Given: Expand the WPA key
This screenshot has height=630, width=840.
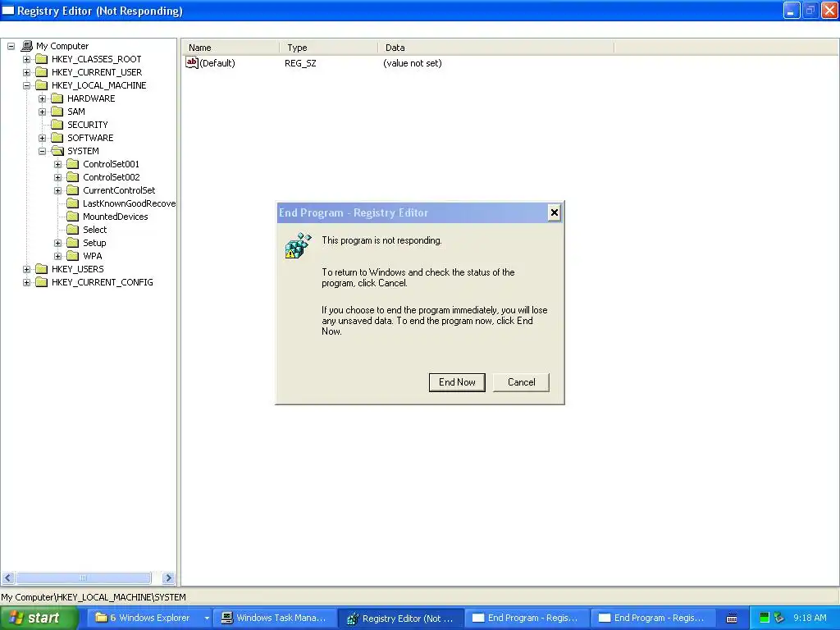Looking at the screenshot, I should click(x=58, y=256).
